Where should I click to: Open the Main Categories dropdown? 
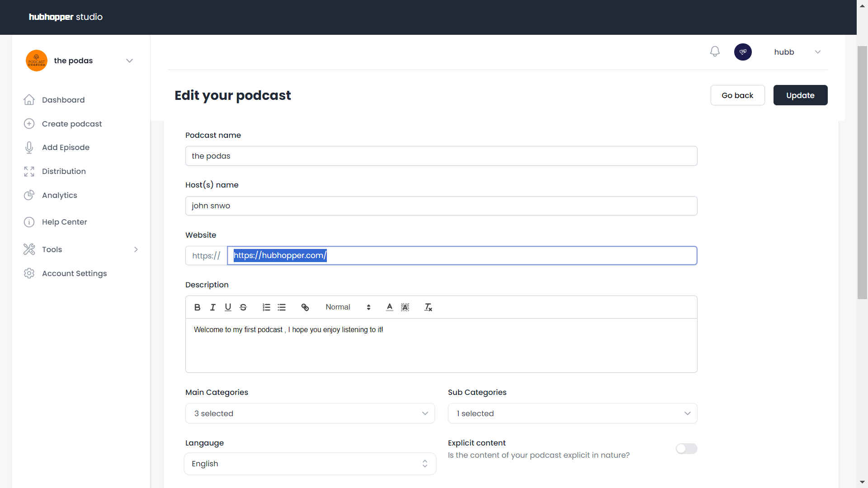[x=310, y=413]
